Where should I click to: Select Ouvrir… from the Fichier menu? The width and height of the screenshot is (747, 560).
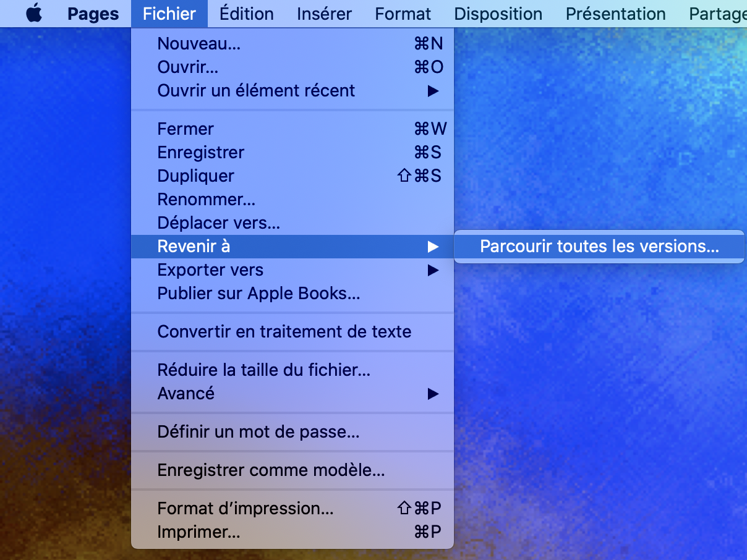[292, 67]
